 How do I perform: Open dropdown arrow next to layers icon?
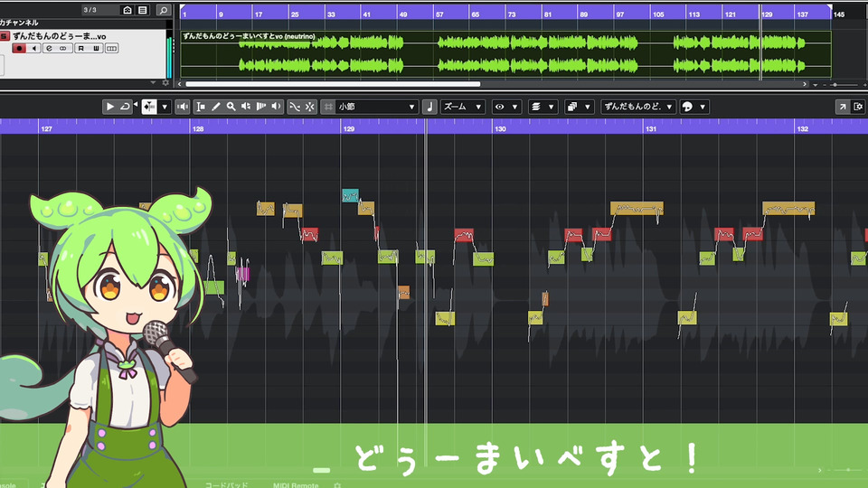click(552, 107)
